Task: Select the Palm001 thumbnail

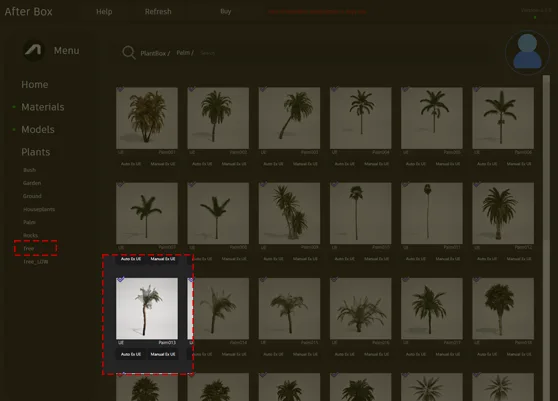Action: pos(147,118)
